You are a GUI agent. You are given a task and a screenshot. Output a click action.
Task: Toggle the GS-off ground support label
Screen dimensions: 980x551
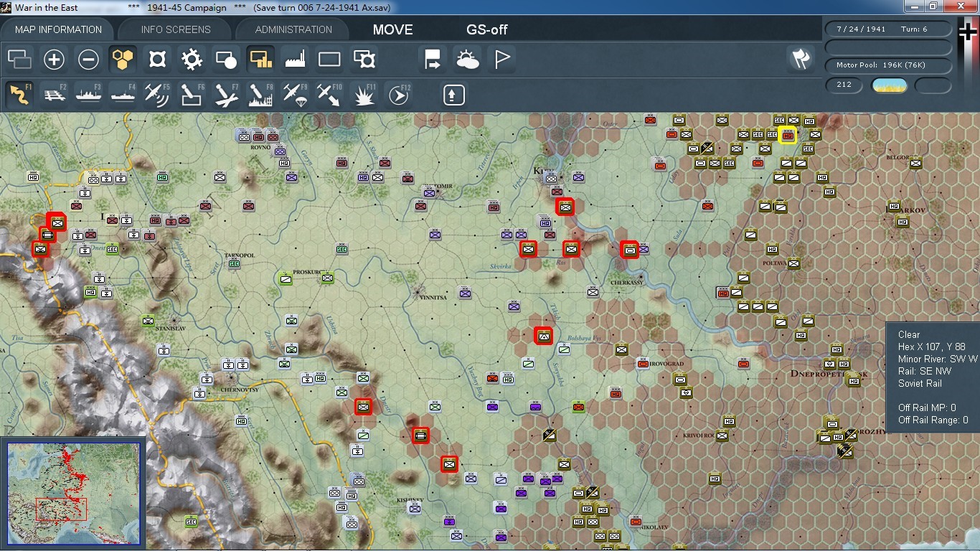click(487, 29)
